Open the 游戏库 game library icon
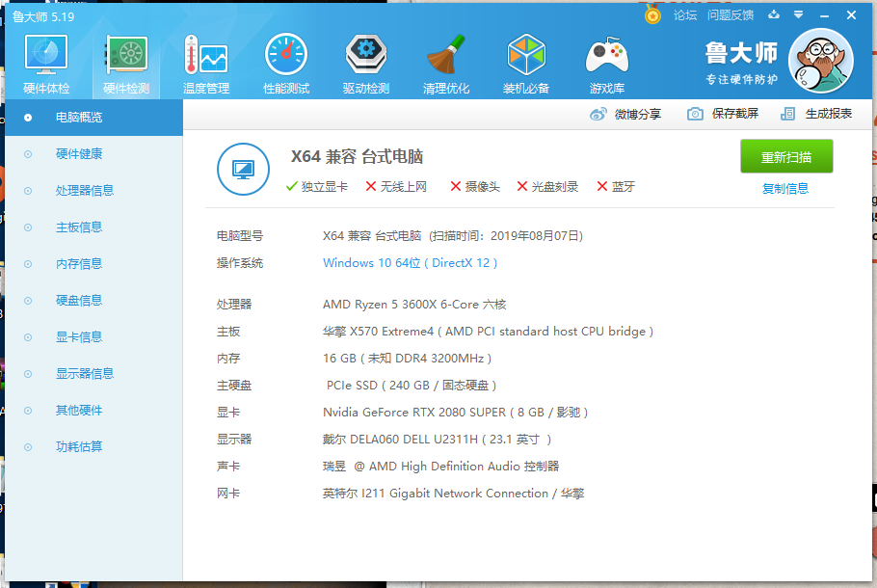 click(x=606, y=58)
